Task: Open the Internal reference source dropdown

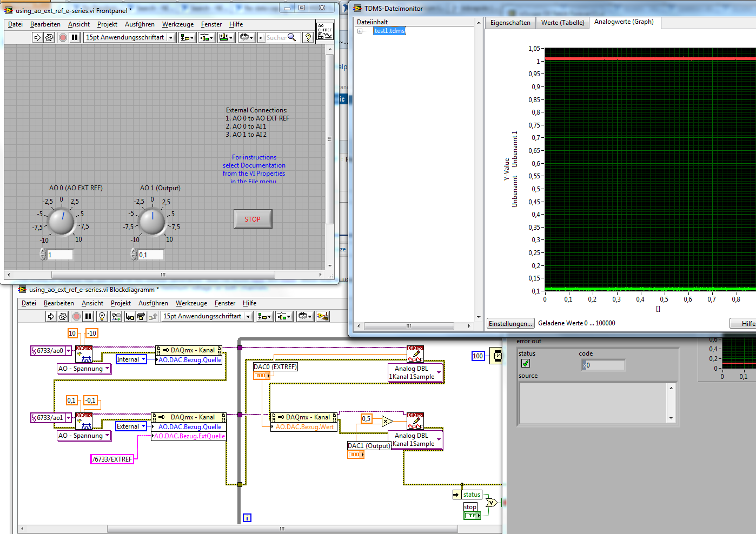Action: tap(131, 359)
